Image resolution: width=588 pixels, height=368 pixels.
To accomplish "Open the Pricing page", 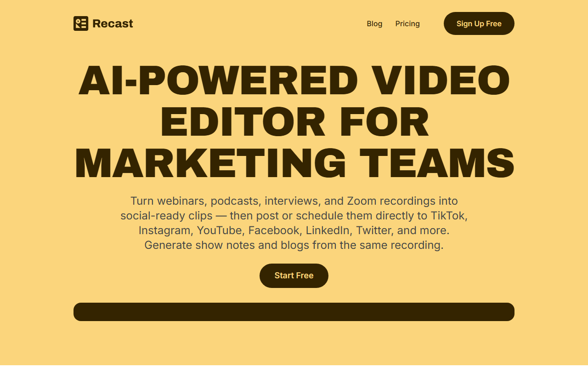I will 407,23.
